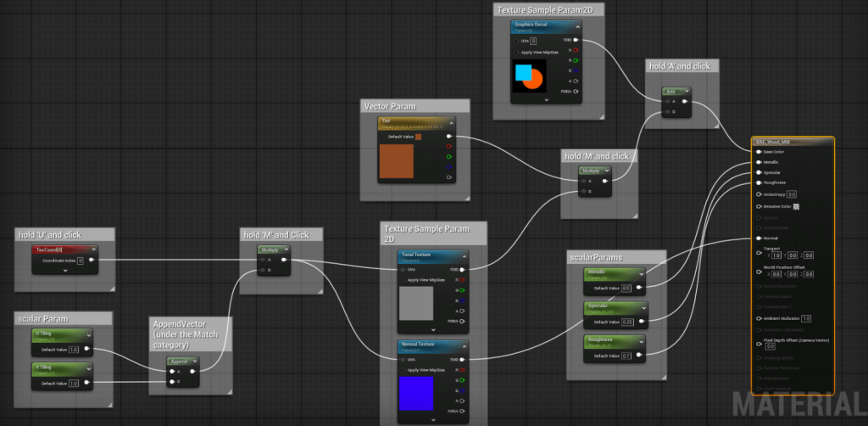868x426 pixels.
Task: Click the B input pin on Append node
Action: [171, 381]
